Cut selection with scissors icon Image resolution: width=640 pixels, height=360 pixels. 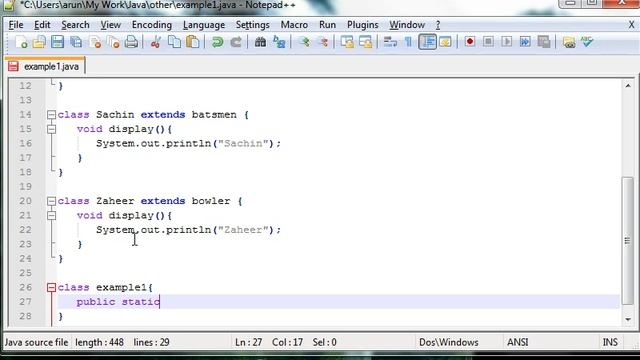click(x=156, y=42)
